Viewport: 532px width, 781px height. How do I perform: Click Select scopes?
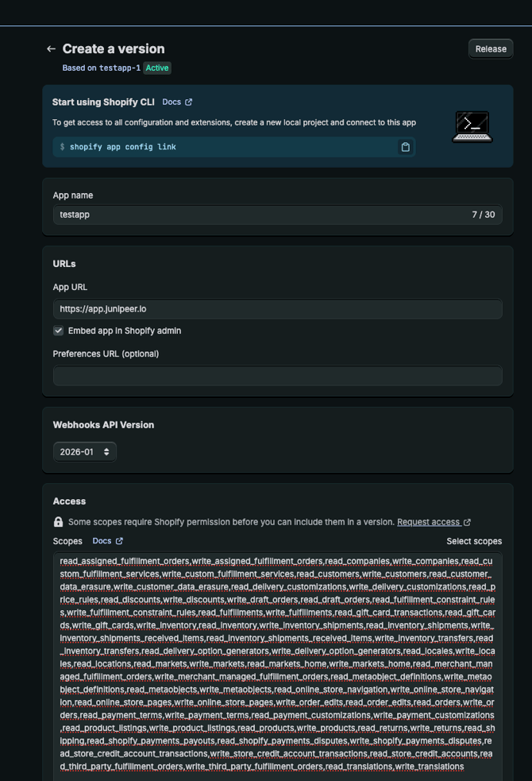click(x=474, y=541)
